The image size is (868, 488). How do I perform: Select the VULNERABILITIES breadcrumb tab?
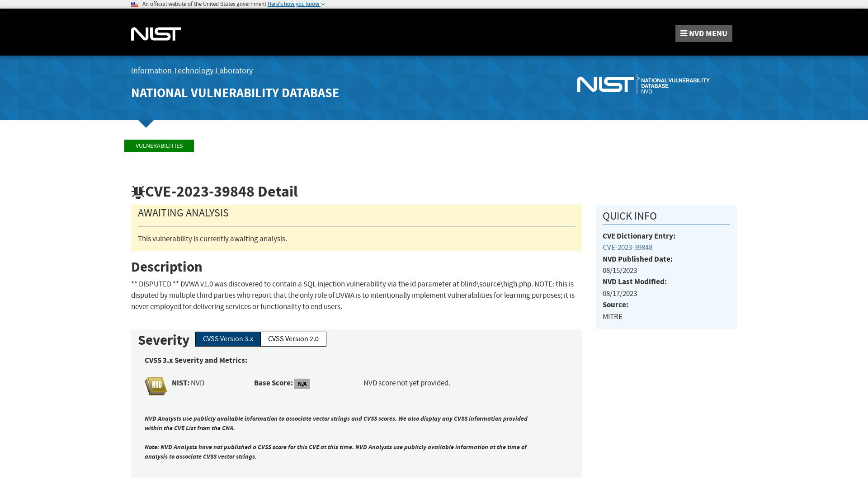[x=159, y=146]
